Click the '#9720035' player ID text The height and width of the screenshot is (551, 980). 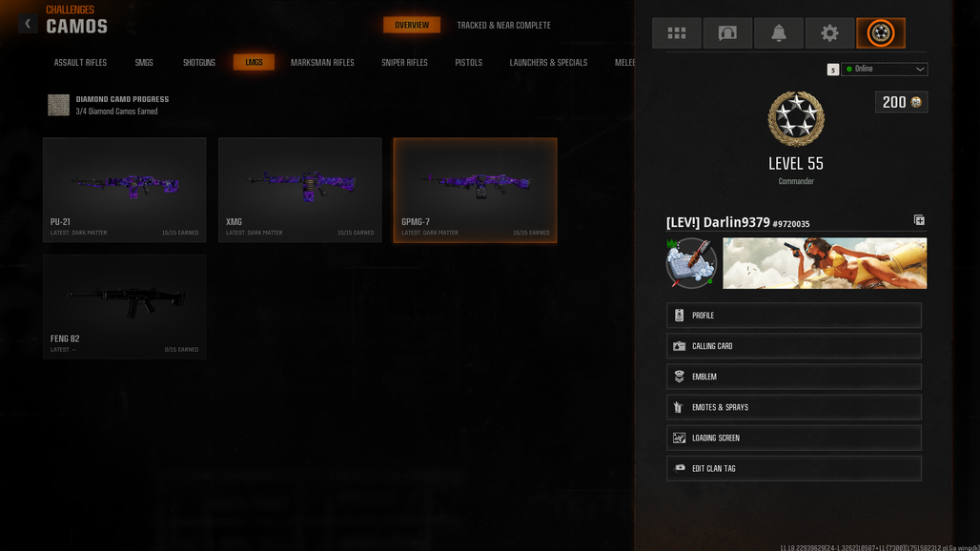[791, 224]
